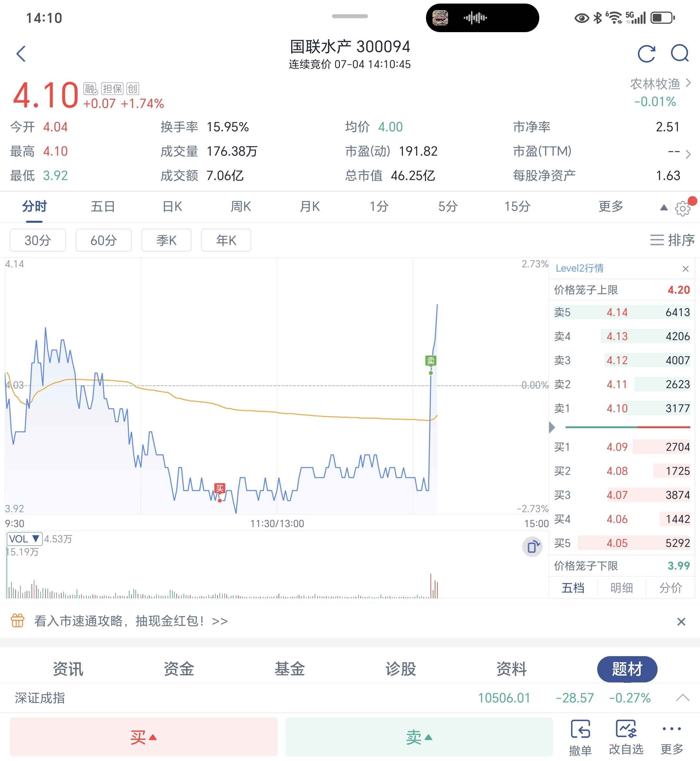Switch to 日K chart tab
700x761 pixels.
click(x=172, y=206)
